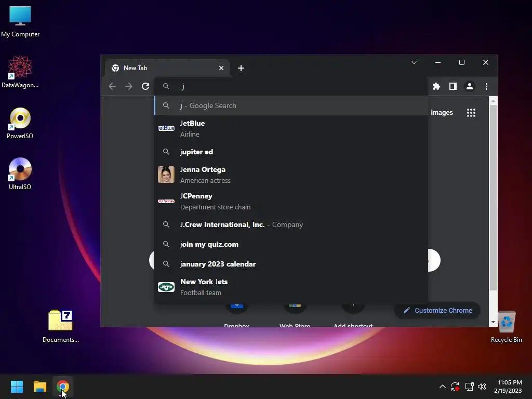The width and height of the screenshot is (532, 399).
Task: Click the address bar input
Action: 291,86
